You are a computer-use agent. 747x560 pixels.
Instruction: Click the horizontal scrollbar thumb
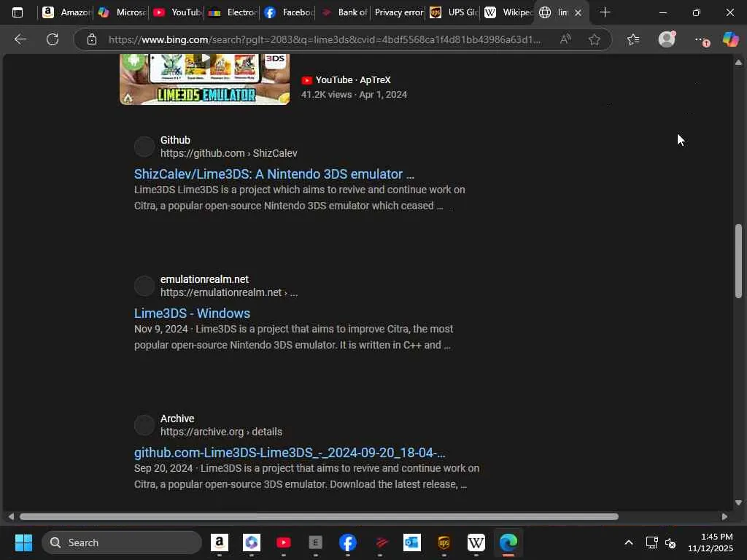[x=319, y=517]
